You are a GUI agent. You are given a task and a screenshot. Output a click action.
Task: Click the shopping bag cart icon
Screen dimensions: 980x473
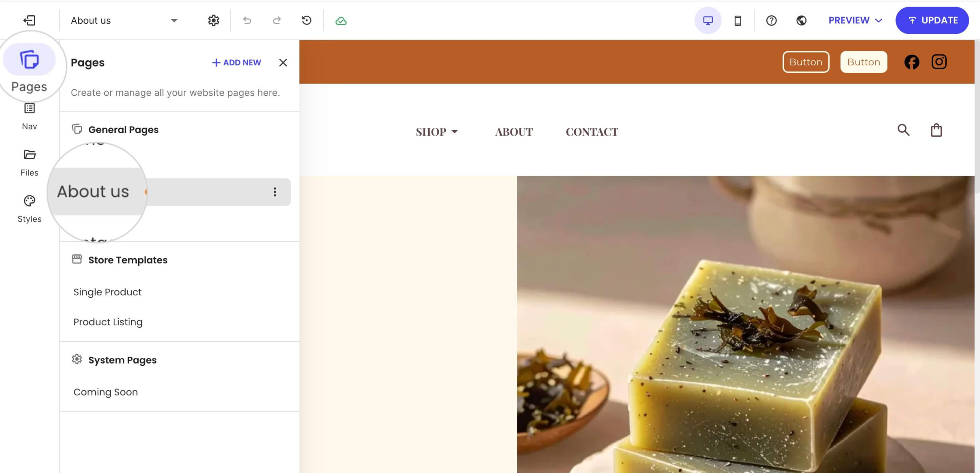click(x=936, y=130)
